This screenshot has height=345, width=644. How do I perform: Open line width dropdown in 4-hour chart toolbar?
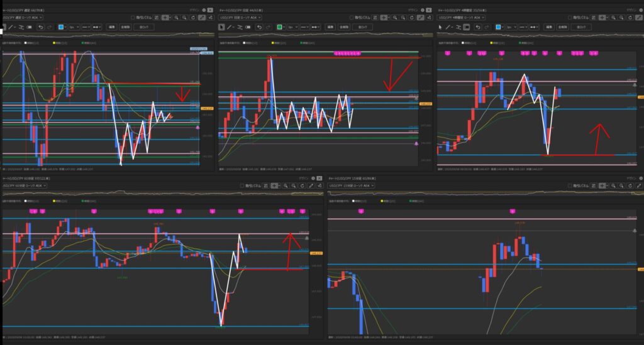511,27
